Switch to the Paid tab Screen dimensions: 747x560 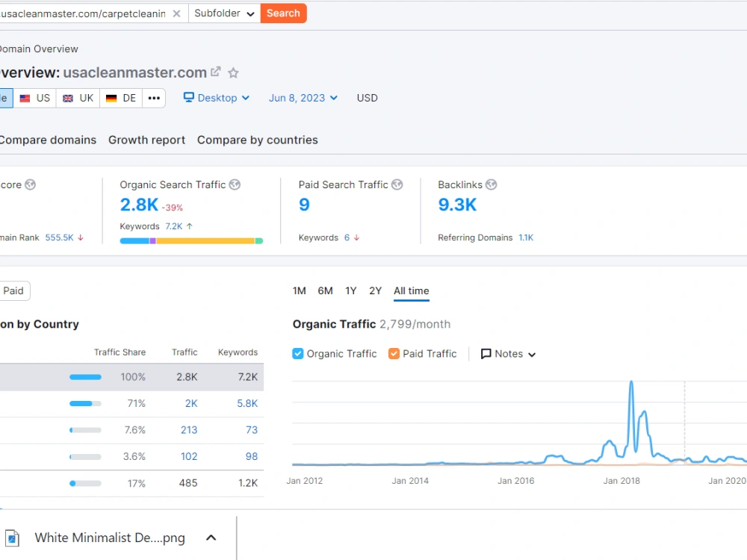tap(13, 291)
